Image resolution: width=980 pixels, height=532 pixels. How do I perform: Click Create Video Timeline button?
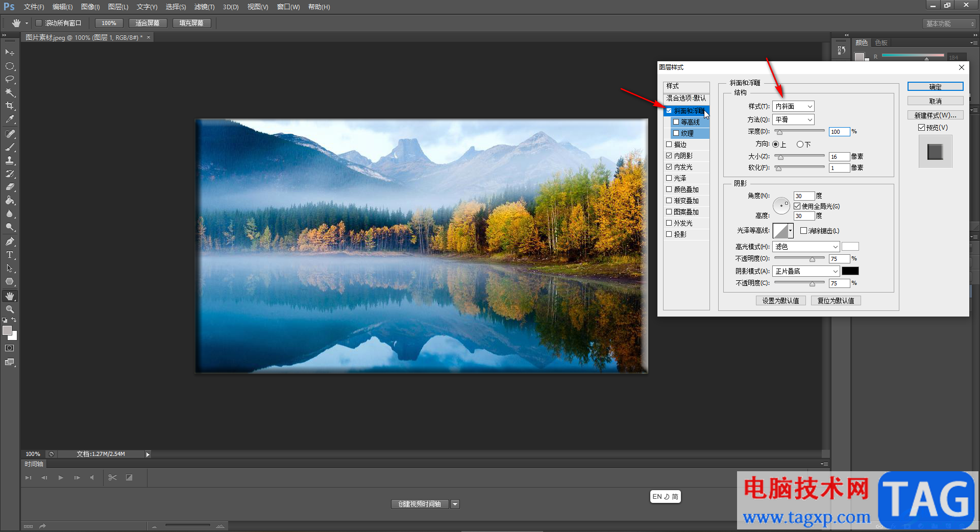point(420,504)
